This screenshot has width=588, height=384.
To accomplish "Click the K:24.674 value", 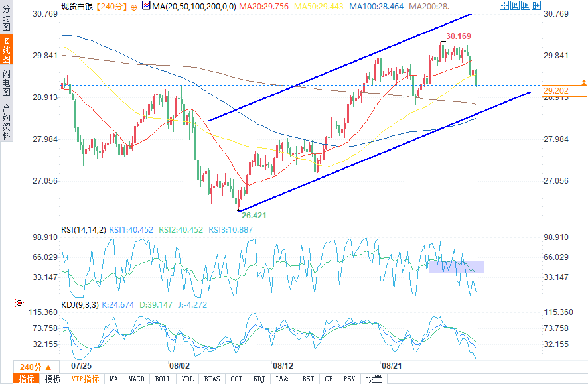I will pyautogui.click(x=117, y=304).
